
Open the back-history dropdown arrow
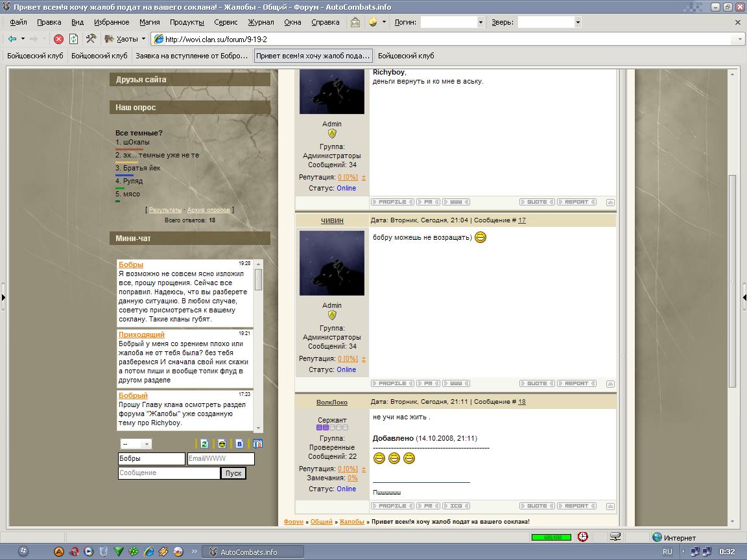[x=23, y=39]
